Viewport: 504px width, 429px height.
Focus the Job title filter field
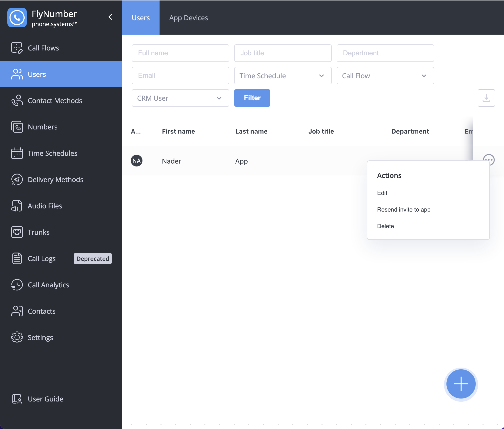pos(283,53)
